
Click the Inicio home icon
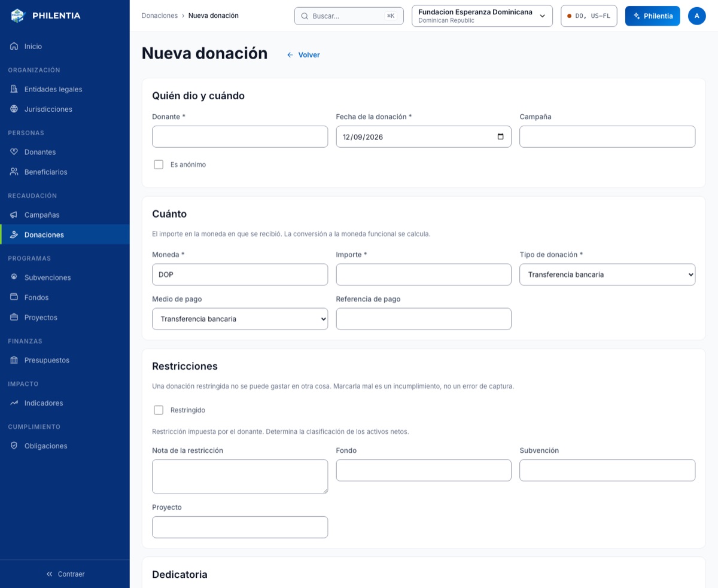14,46
